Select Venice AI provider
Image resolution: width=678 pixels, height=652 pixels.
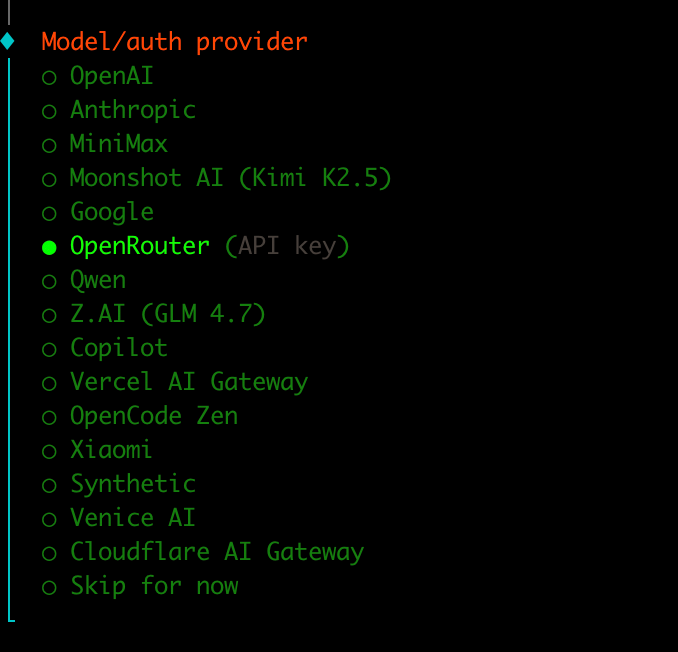click(132, 518)
